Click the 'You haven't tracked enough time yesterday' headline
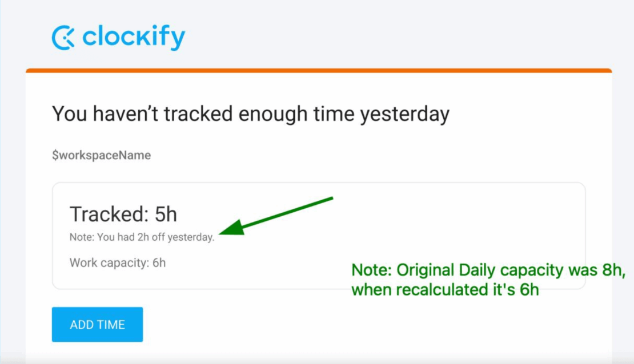 [251, 113]
